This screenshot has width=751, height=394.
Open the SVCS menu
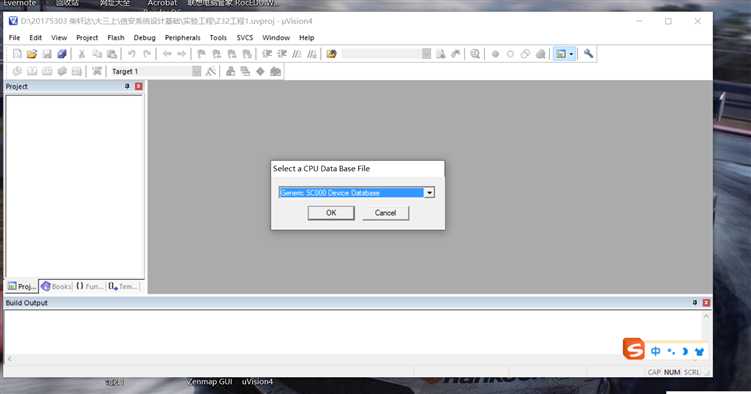244,37
